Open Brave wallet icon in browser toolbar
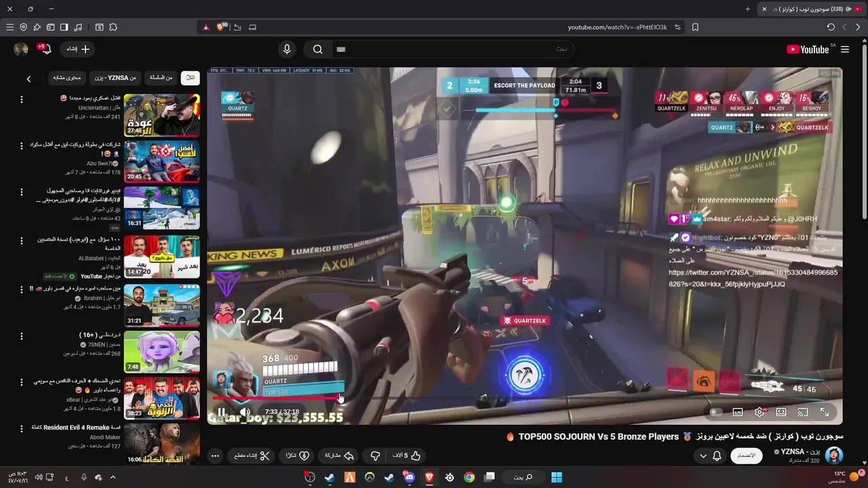 [x=50, y=27]
